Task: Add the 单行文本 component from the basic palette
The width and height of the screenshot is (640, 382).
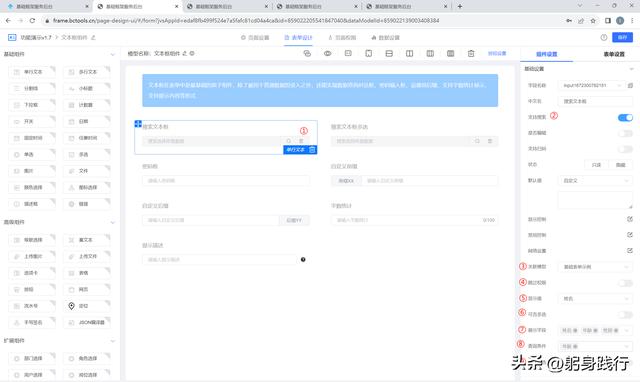Action: [x=32, y=72]
